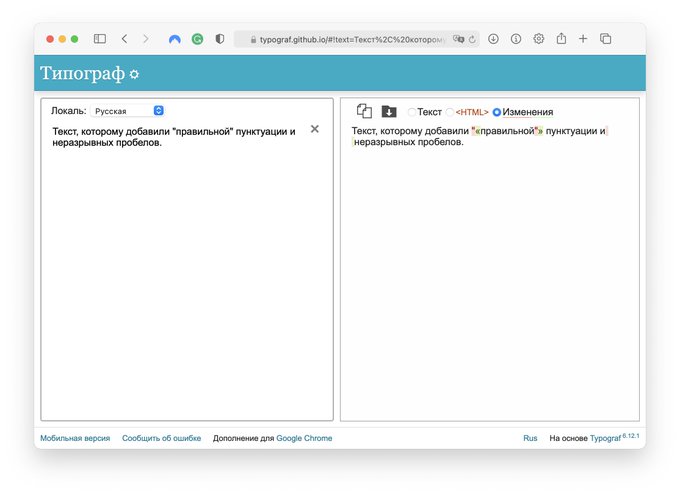Click the red close window button

(x=50, y=39)
